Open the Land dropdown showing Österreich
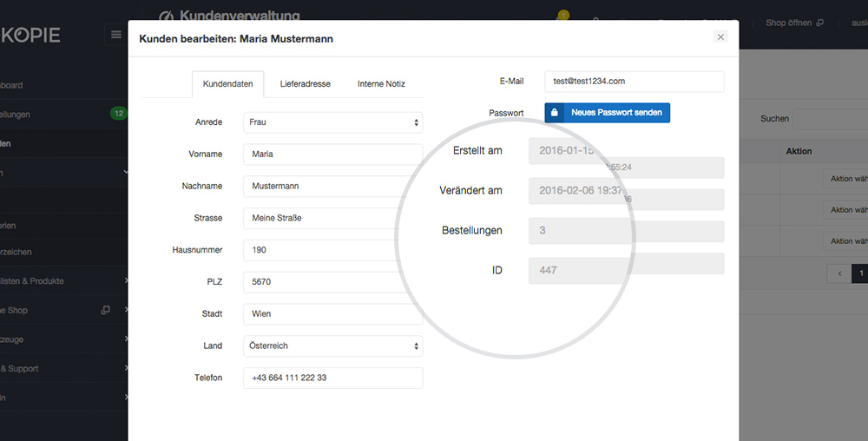868x441 pixels. point(332,346)
